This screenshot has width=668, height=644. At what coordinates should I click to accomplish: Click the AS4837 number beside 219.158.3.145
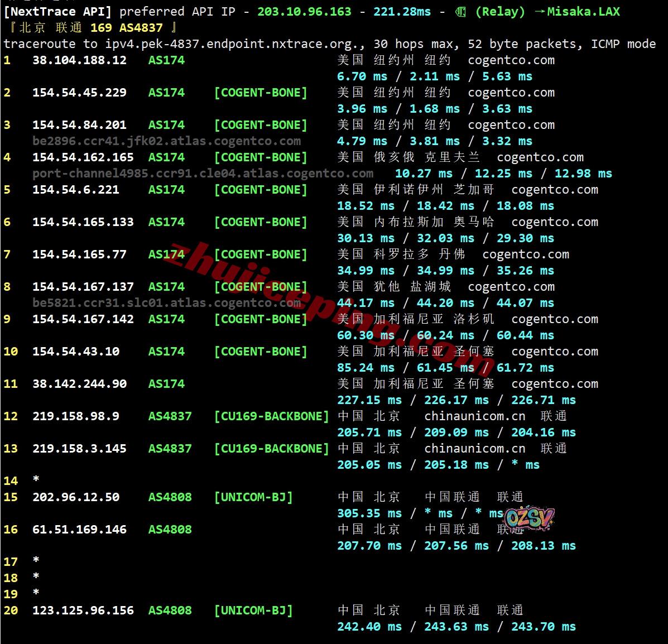click(170, 449)
